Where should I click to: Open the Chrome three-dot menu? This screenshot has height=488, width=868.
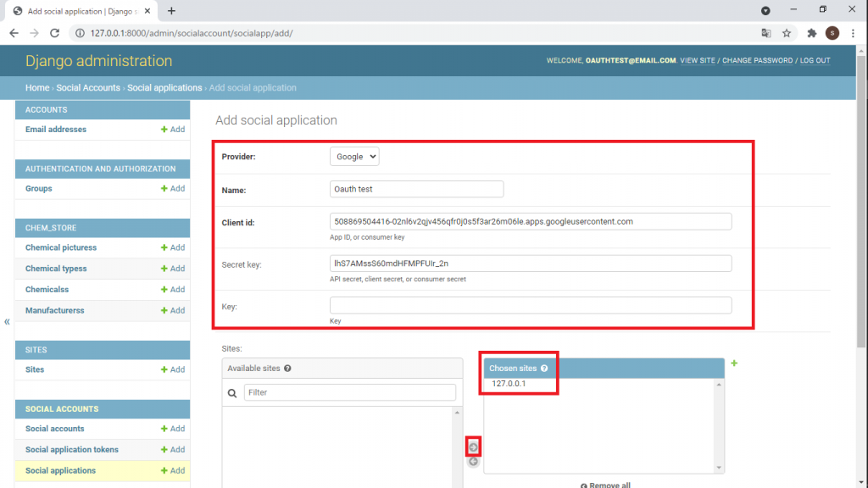point(854,33)
